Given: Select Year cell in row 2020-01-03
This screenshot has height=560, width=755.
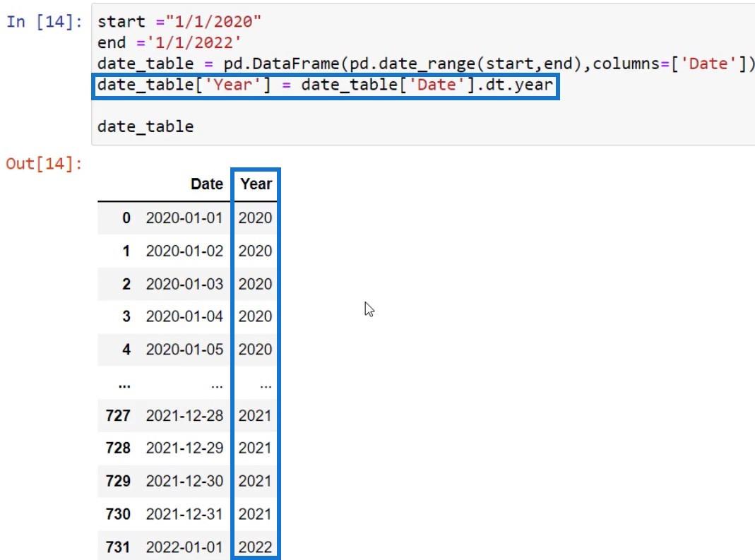Looking at the screenshot, I should (255, 284).
